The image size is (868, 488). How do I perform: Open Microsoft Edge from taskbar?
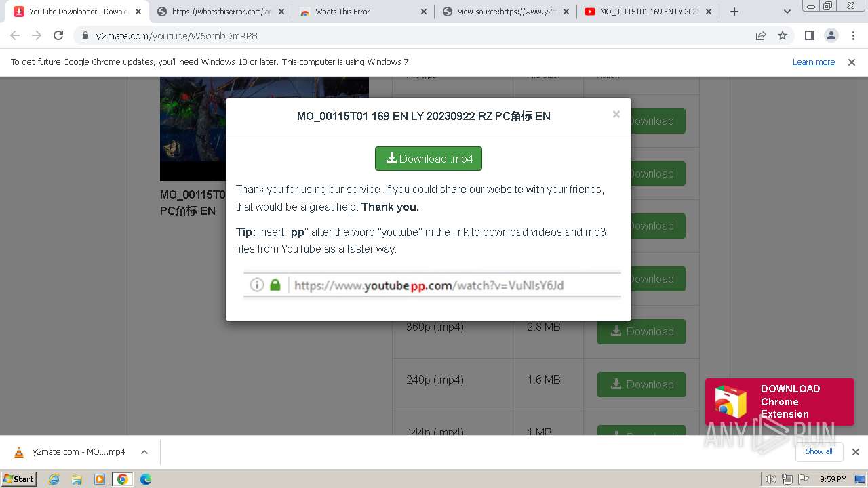(x=146, y=479)
